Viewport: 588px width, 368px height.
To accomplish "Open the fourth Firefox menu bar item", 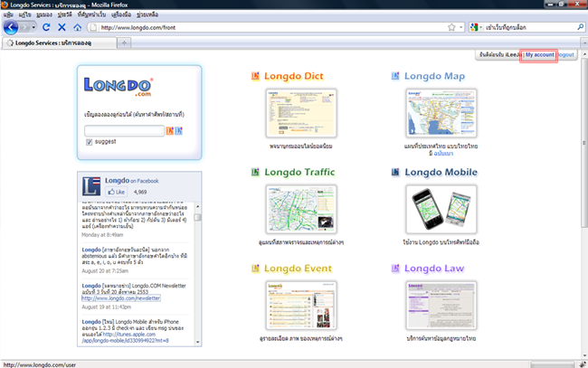I will [64, 14].
